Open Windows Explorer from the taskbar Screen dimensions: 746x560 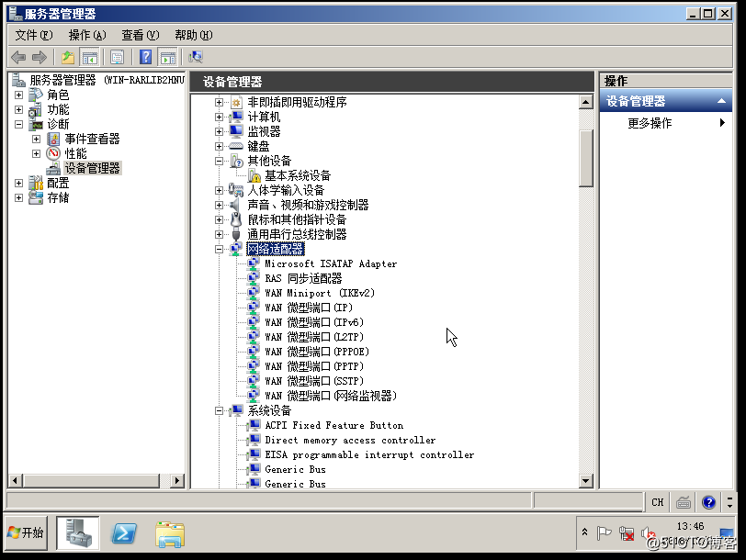click(x=170, y=534)
